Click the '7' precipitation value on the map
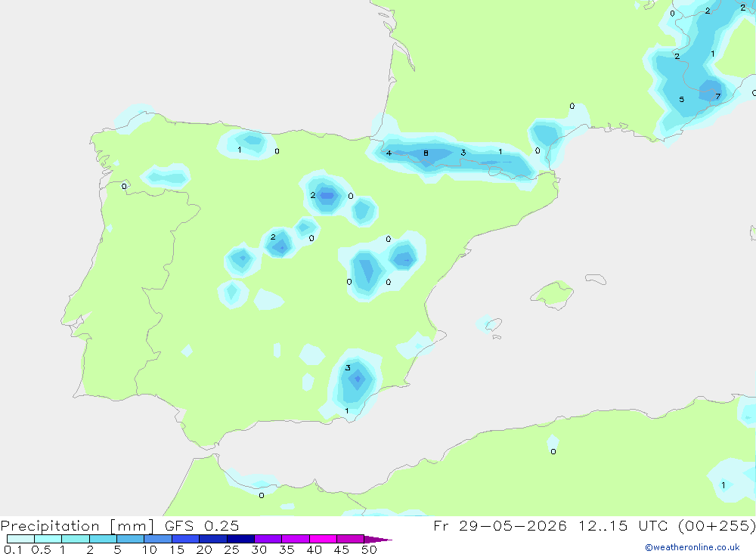Viewport: 756px width, 554px height. (x=718, y=97)
